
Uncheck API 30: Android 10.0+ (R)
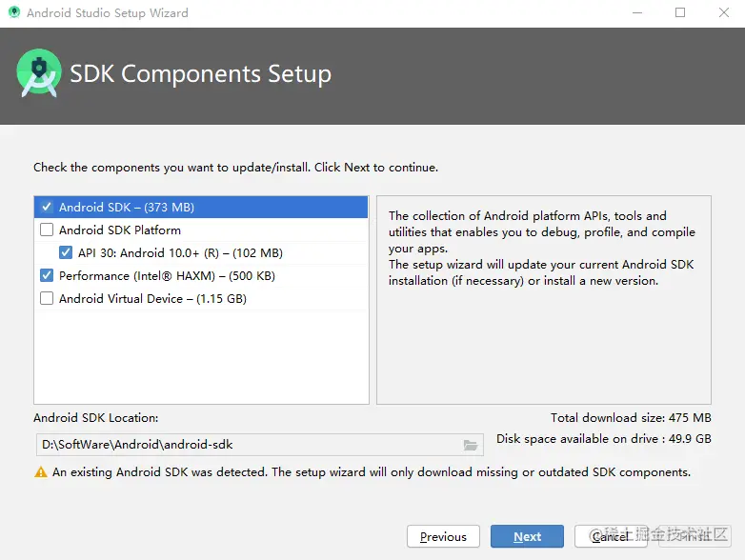pyautogui.click(x=66, y=252)
